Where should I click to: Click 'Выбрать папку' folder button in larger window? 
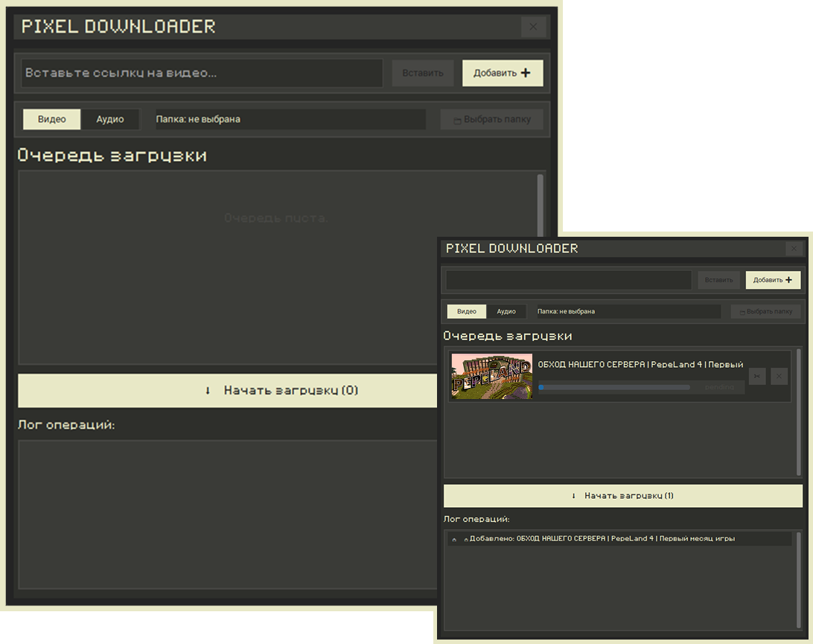(x=491, y=119)
